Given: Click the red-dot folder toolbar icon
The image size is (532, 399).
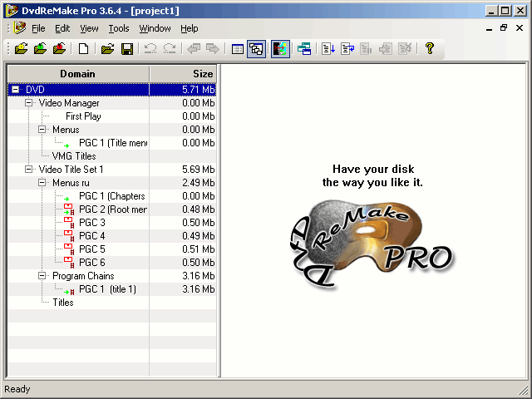Looking at the screenshot, I should click(x=59, y=48).
